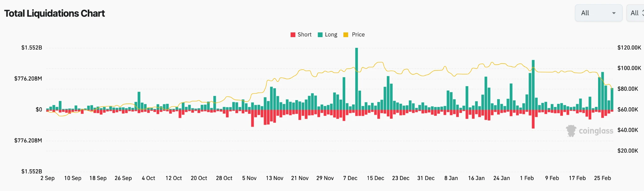Click the yellow Price legend square
The width and height of the screenshot is (644, 191).
[346, 35]
